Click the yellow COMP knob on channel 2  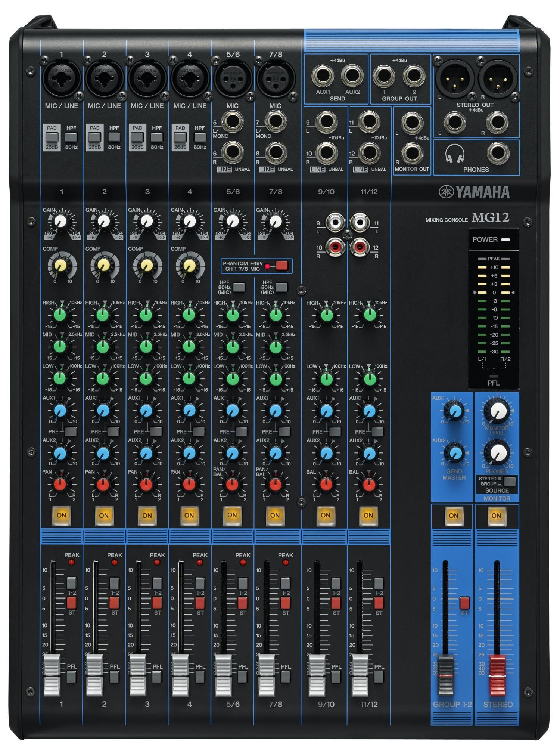click(x=103, y=266)
